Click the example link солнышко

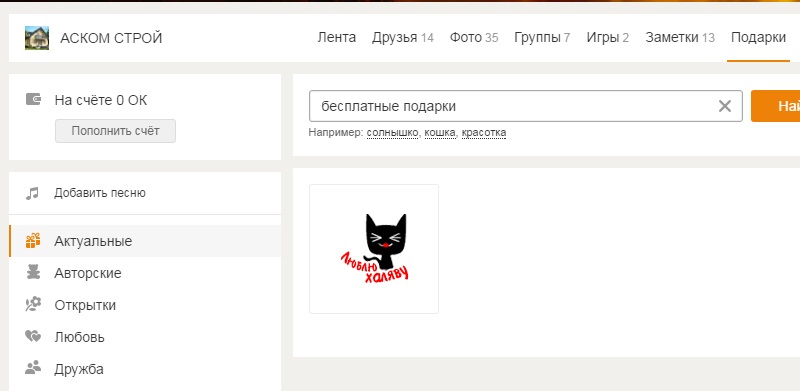pyautogui.click(x=393, y=133)
